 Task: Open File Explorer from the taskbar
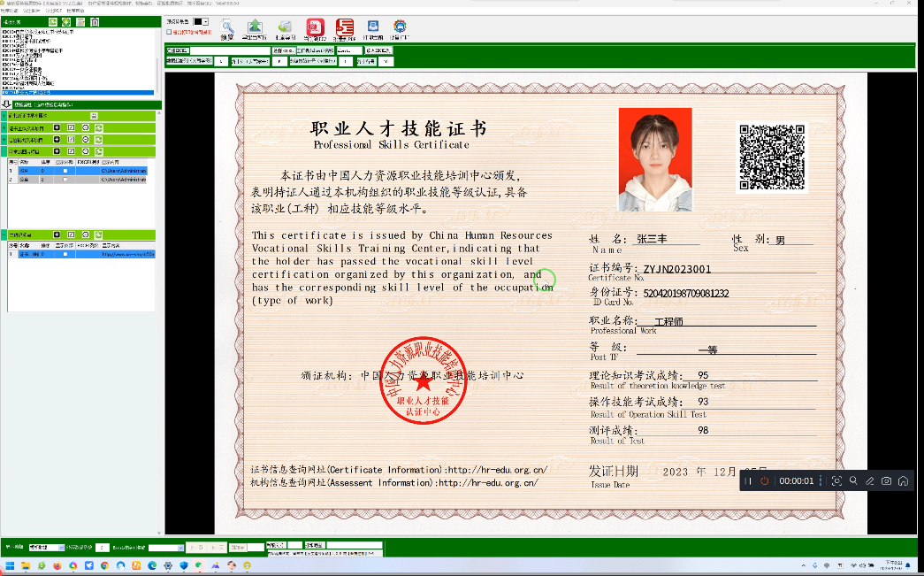click(x=26, y=565)
